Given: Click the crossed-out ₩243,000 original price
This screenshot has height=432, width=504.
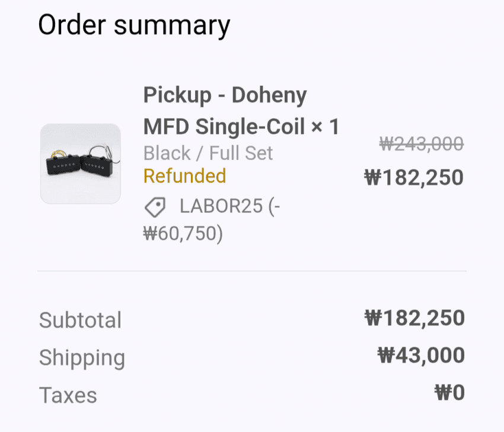Looking at the screenshot, I should coord(421,143).
